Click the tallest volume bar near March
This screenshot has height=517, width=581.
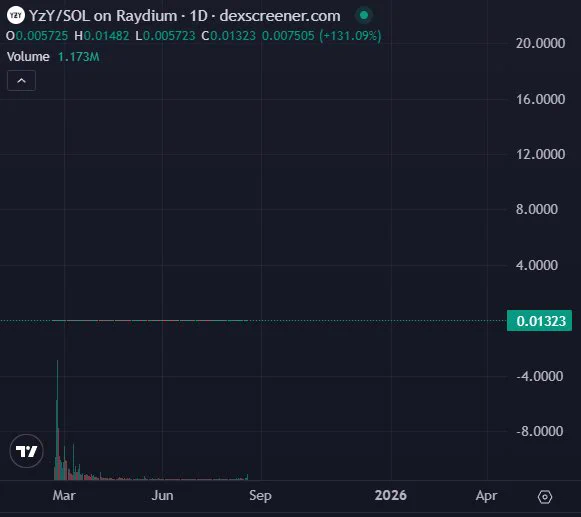57,420
